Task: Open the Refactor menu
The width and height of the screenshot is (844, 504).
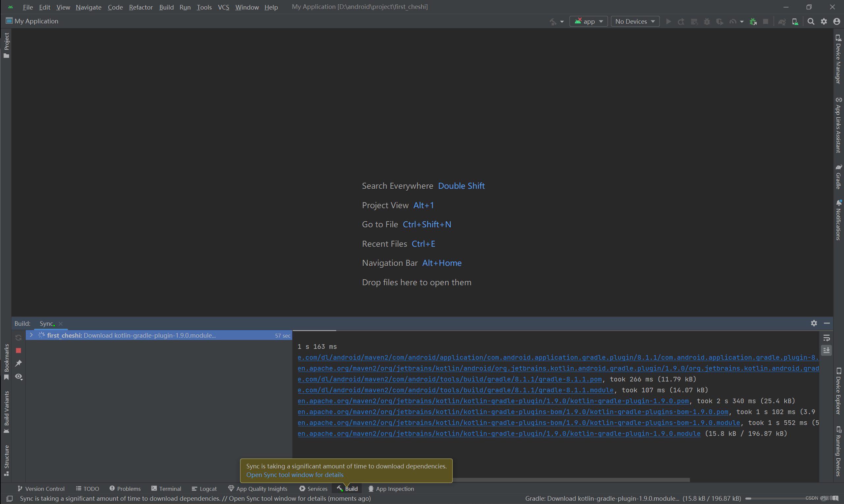Action: pos(141,7)
